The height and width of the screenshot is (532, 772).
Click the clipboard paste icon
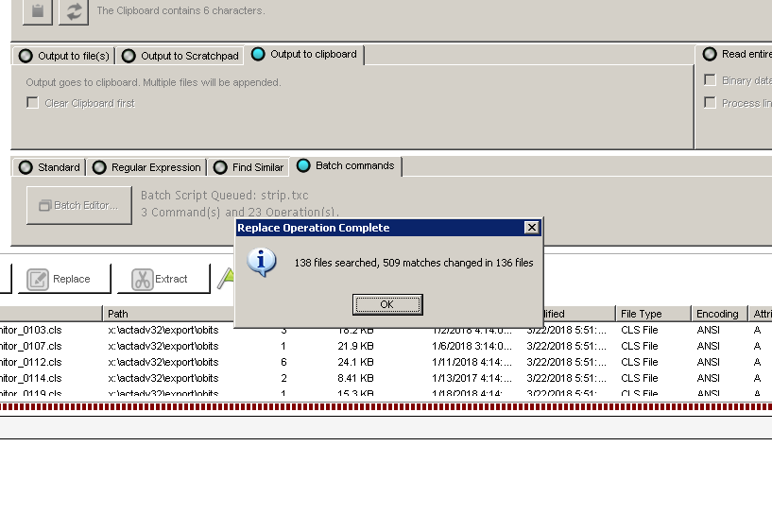(x=37, y=11)
